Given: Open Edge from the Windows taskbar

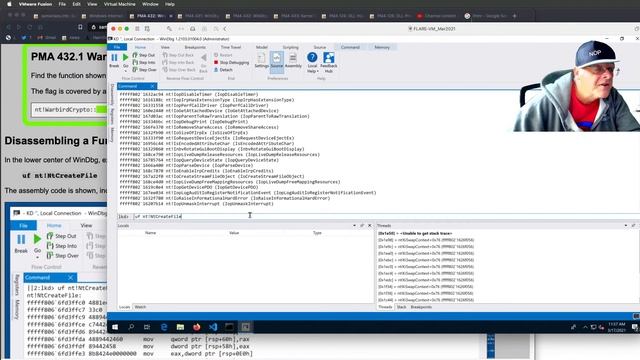Looking at the screenshot, I should click(x=164, y=327).
